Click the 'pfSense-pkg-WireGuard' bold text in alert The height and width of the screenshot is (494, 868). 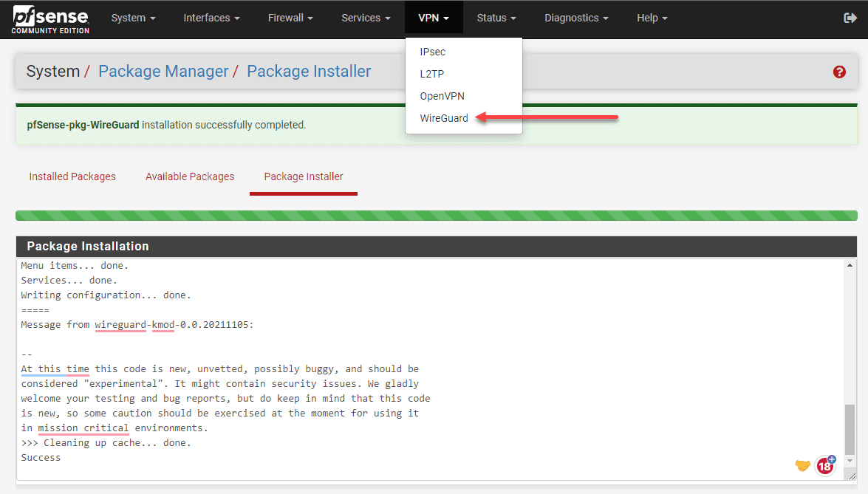[83, 125]
